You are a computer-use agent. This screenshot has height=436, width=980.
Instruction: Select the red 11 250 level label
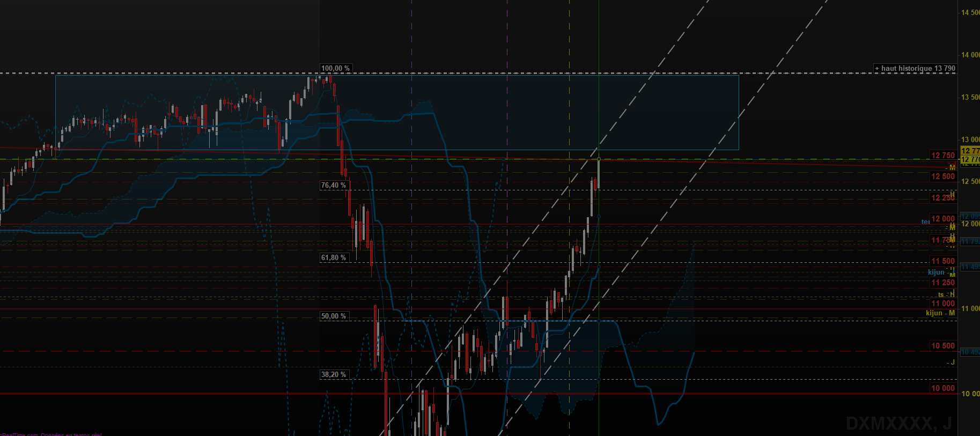[x=943, y=283]
